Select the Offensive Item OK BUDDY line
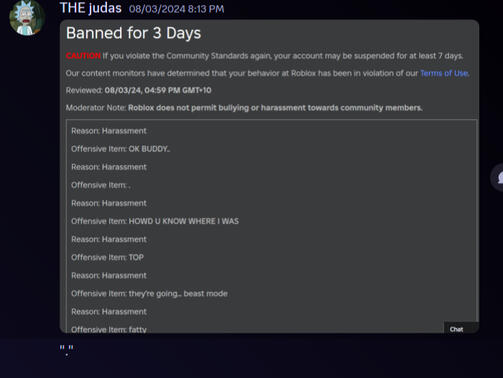Screen dimensions: 503x378 click(x=120, y=149)
